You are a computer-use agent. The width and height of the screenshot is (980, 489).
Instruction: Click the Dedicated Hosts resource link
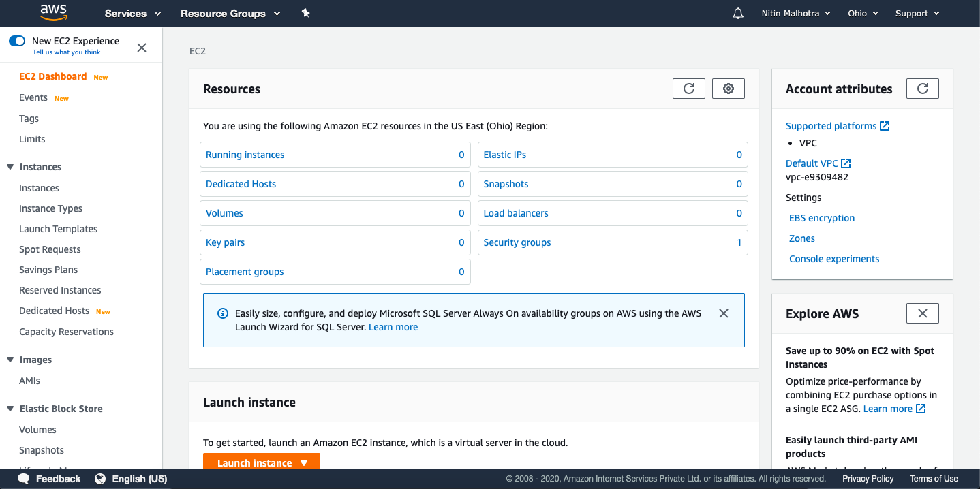(241, 184)
